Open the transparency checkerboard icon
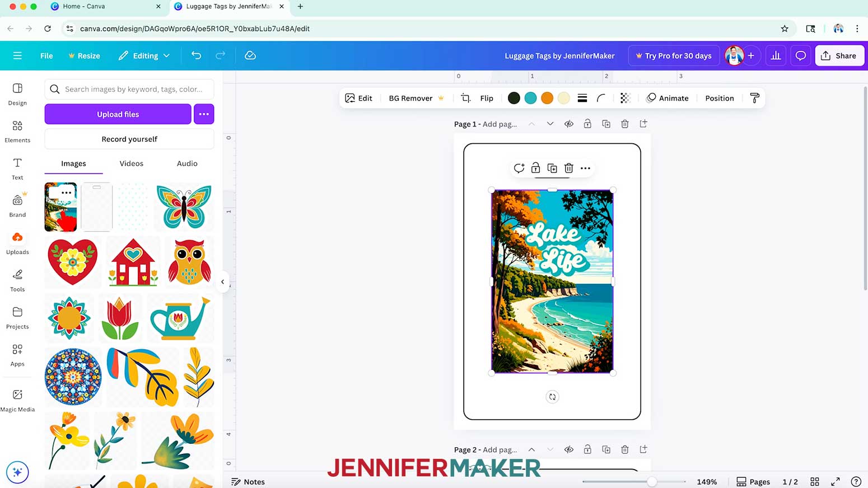Screen dimensions: 868x488 point(625,98)
